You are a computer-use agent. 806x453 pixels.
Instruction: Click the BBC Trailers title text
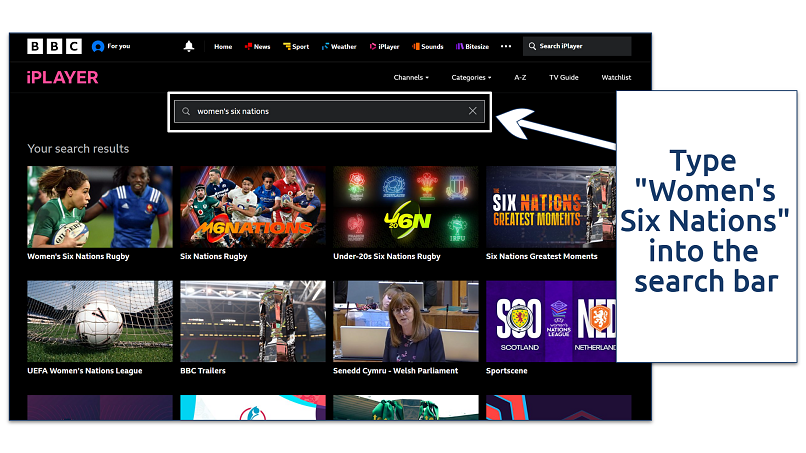203,371
